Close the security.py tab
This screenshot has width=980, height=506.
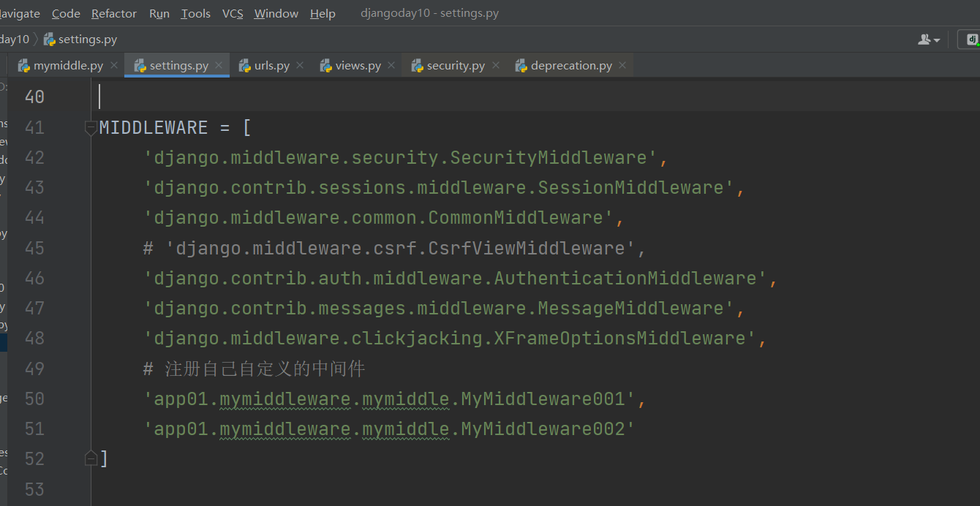click(495, 65)
